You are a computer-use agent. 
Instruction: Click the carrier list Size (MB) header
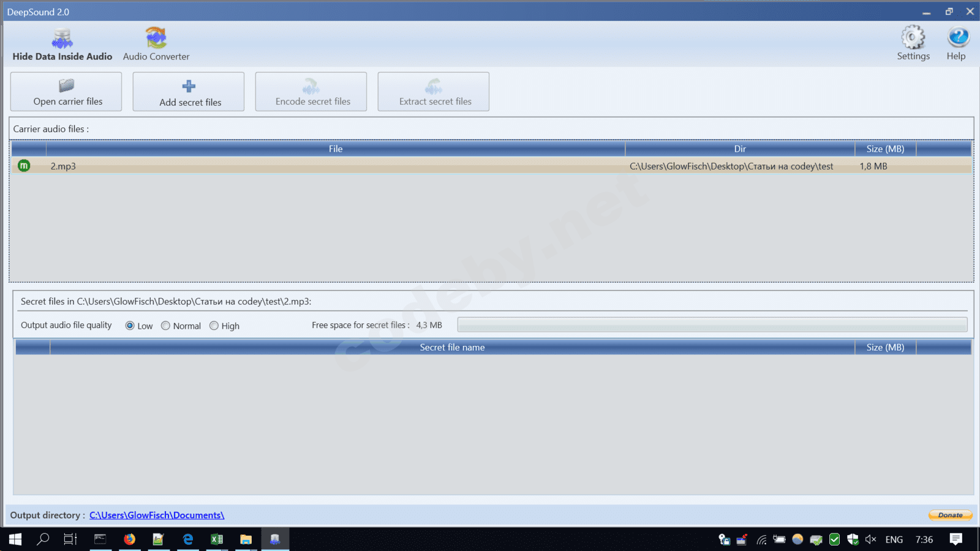pyautogui.click(x=886, y=149)
